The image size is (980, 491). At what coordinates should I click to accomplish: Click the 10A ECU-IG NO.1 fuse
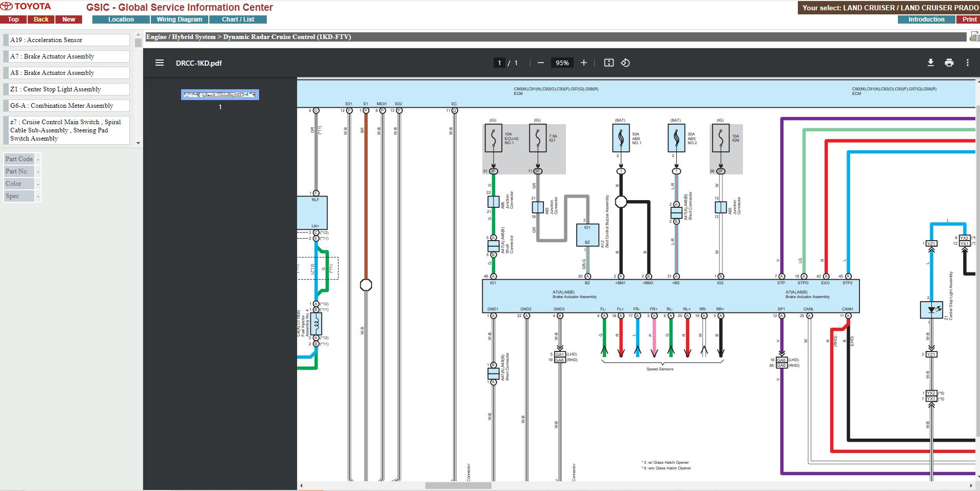494,138
